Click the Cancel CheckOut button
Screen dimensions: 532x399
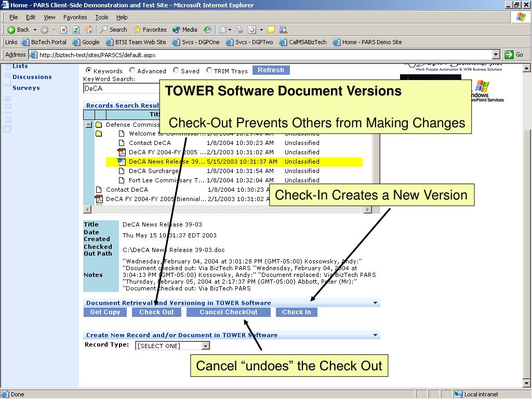point(229,312)
